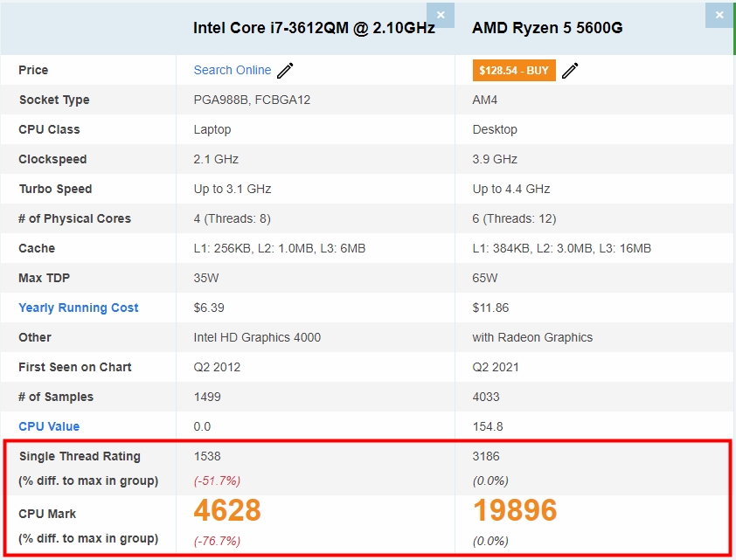Click the Clockspeed row label
Viewport: 736px width, 560px height.
pos(52,159)
